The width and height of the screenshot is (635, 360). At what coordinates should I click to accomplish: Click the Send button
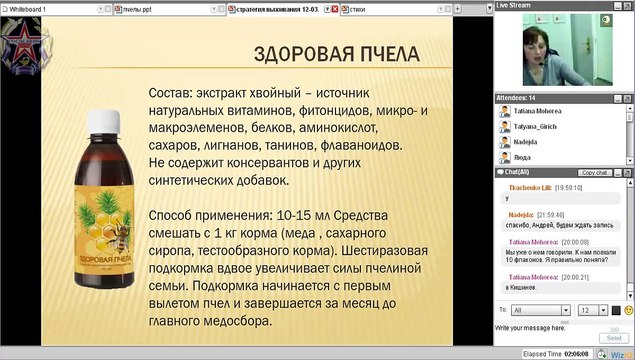(x=614, y=338)
